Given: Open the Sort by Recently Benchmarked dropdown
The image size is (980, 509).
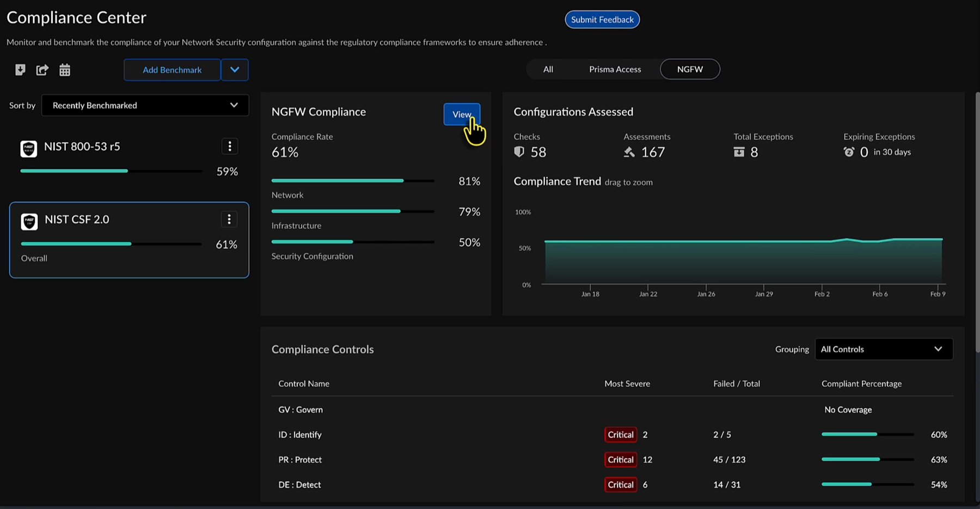Looking at the screenshot, I should [x=145, y=105].
